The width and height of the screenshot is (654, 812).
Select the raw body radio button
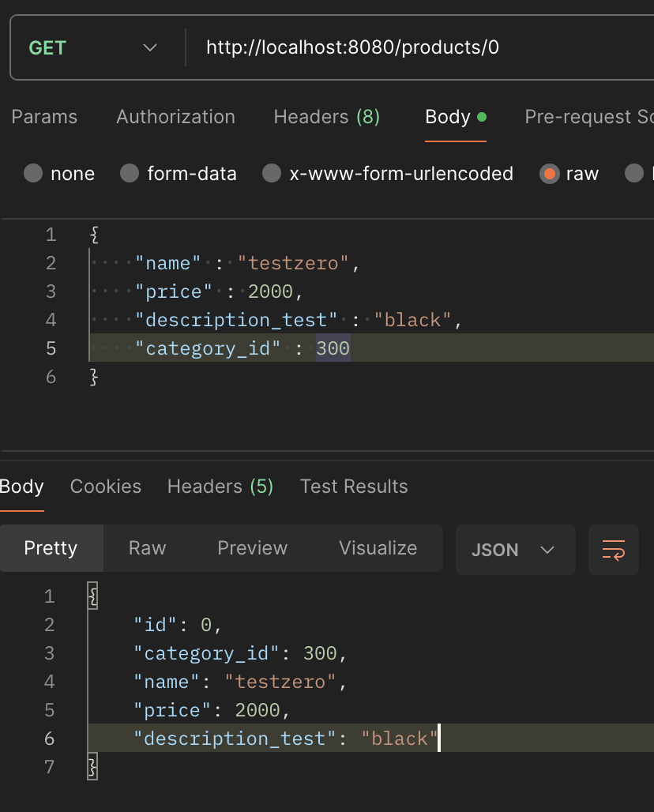550,174
